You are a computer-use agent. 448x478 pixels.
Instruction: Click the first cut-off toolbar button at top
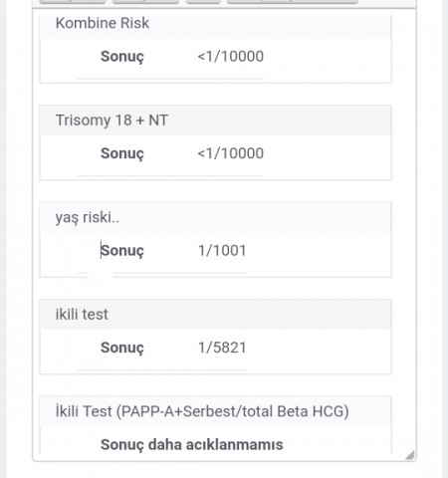(x=73, y=2)
